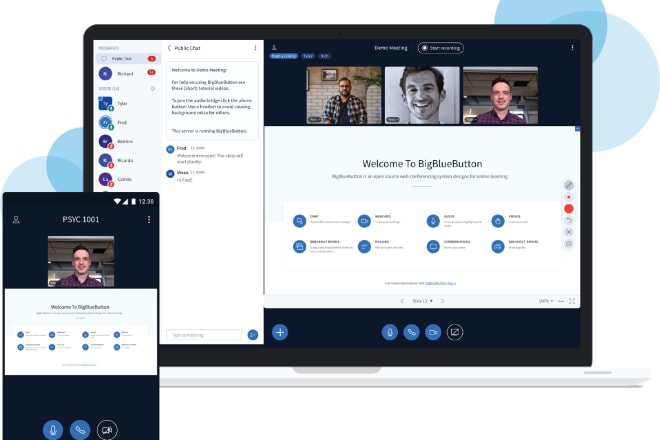660x440 pixels.
Task: Click the Webcams feature icon on slide
Action: (x=364, y=221)
